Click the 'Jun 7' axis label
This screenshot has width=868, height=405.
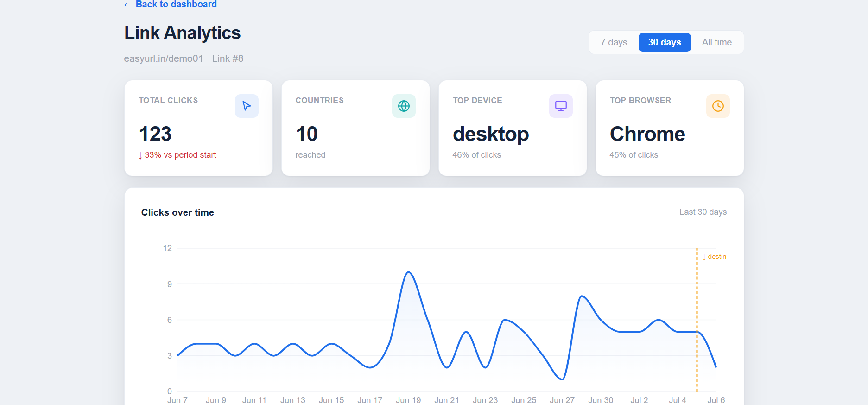177,400
